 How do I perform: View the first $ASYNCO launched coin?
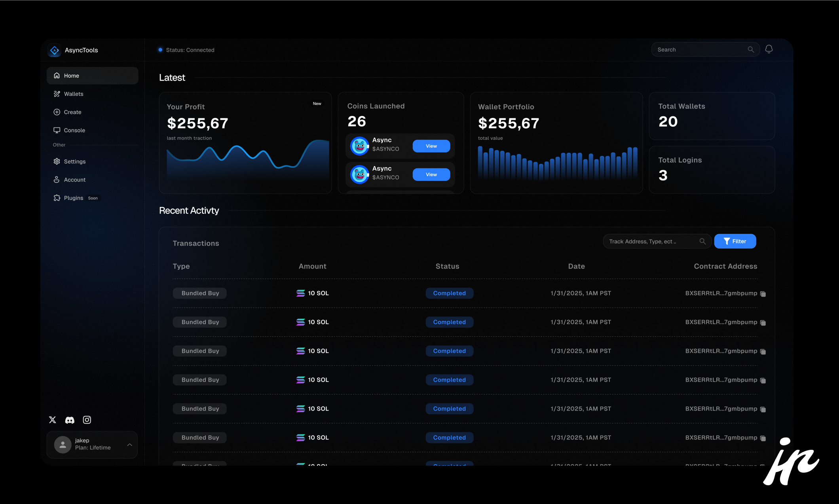431,146
